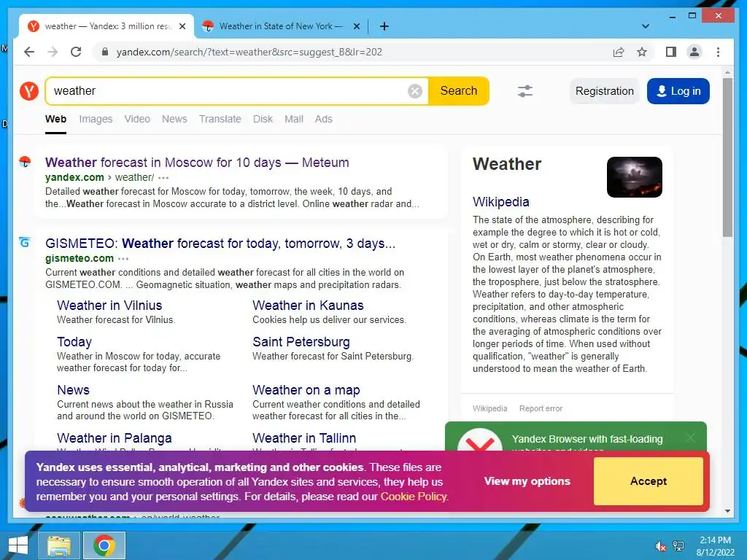Open GISMETEO weather forecast result
Viewport: 747px width, 560px height.
tap(220, 244)
